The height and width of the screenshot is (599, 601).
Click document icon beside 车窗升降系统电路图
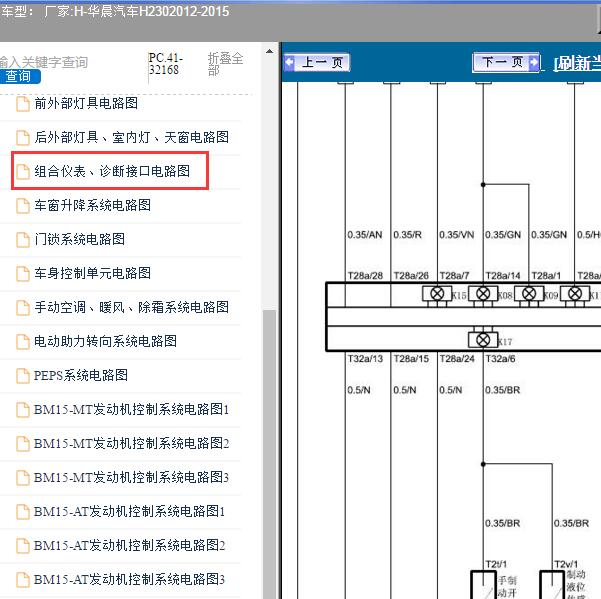(x=23, y=206)
